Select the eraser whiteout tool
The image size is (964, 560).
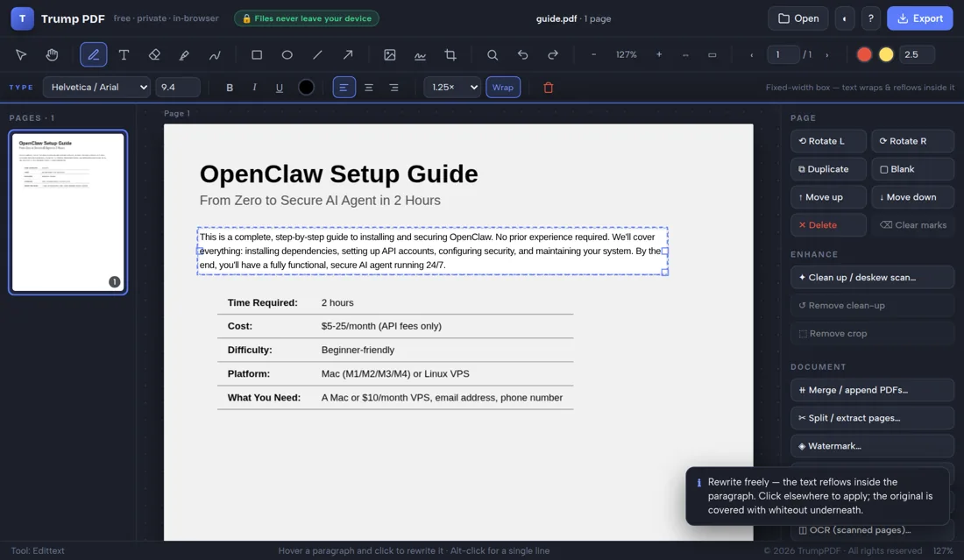click(154, 54)
